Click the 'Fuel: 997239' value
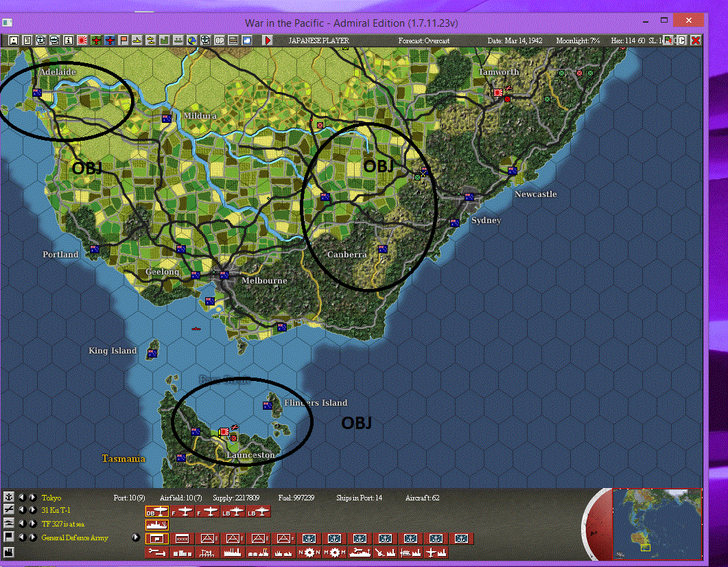The width and height of the screenshot is (728, 567). tap(296, 498)
